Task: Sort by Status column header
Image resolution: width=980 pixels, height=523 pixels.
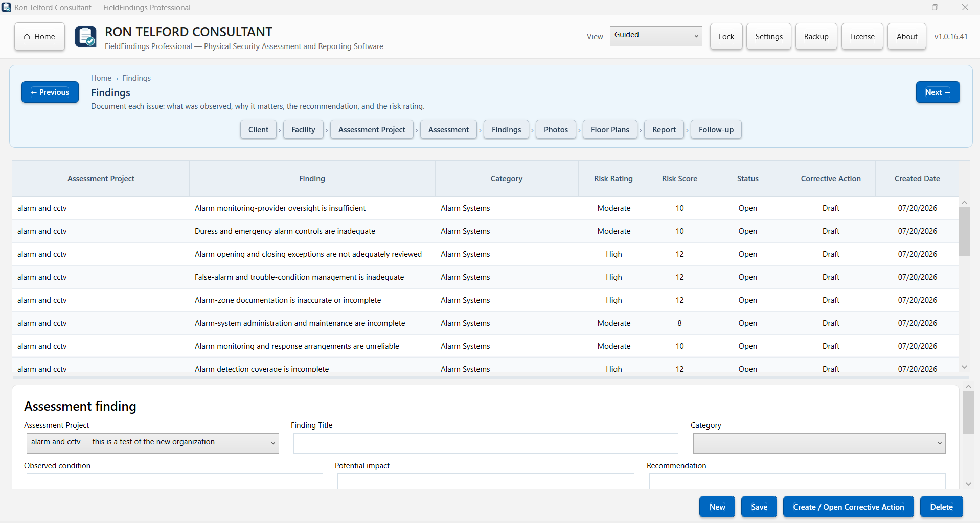Action: (748, 179)
